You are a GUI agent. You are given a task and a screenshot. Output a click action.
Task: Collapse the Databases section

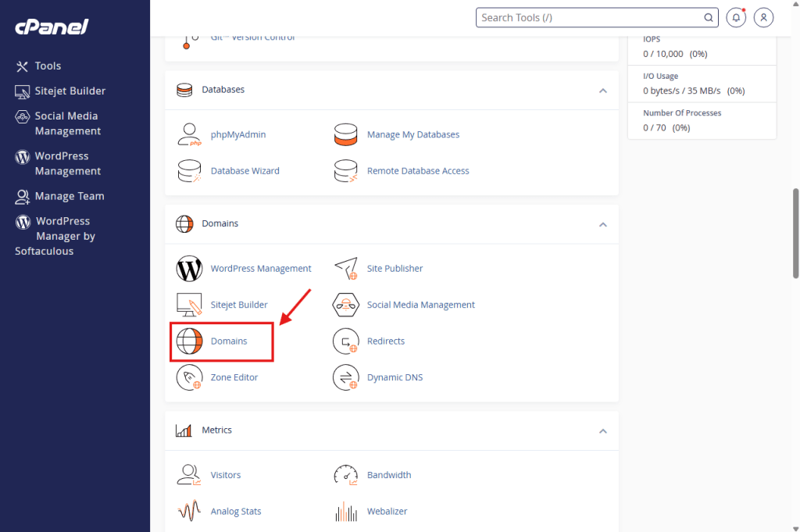click(x=602, y=91)
